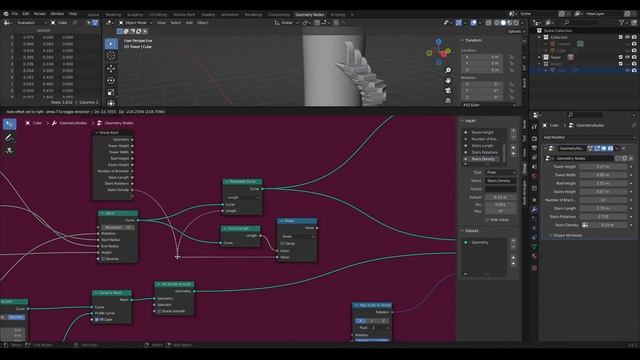Toggle Clamp checkbox on Math node
Viewport: 640px width, 360px height.
[x=282, y=243]
